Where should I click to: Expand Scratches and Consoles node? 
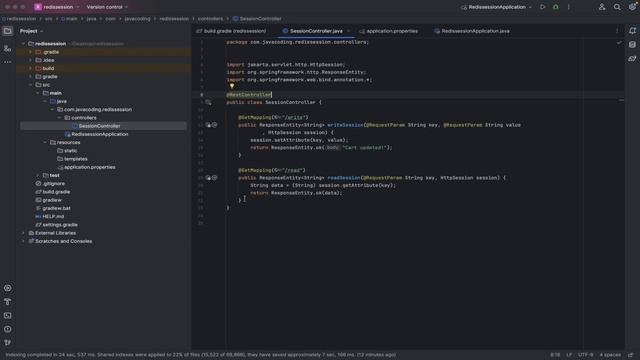tap(23, 241)
